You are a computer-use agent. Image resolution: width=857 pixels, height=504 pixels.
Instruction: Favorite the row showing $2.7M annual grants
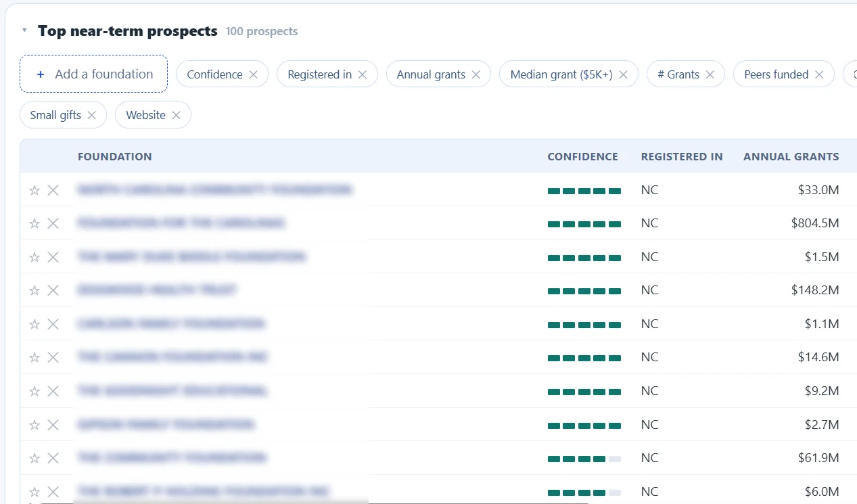click(x=34, y=425)
